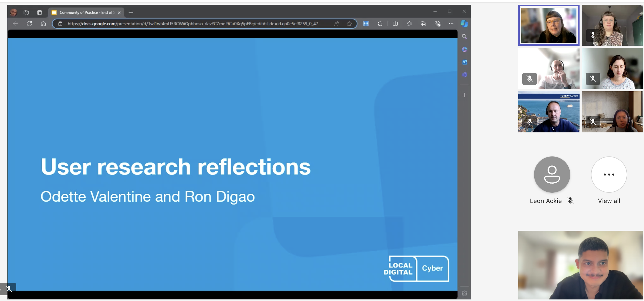Star this page as a favorite
This screenshot has width=644, height=301.
(x=349, y=24)
